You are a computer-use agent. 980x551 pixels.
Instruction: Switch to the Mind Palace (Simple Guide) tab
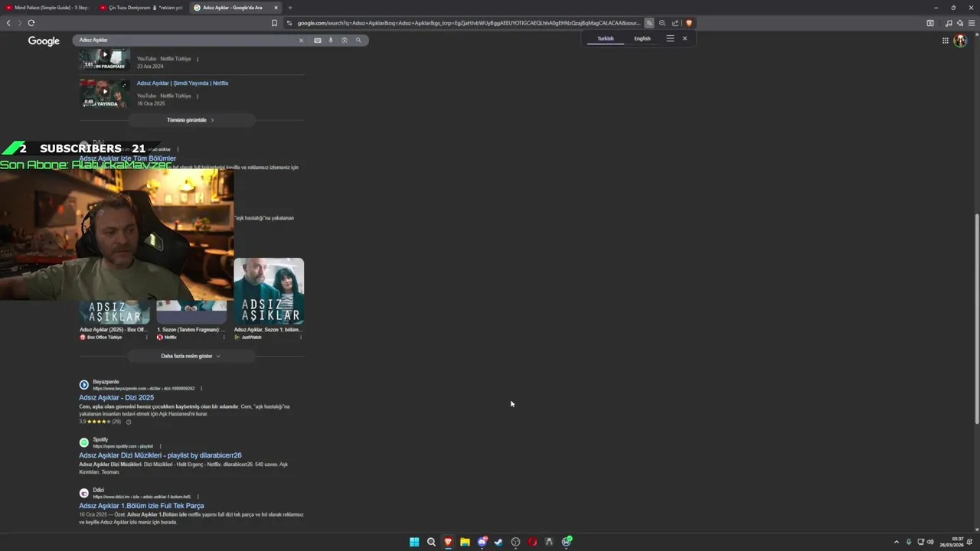47,8
